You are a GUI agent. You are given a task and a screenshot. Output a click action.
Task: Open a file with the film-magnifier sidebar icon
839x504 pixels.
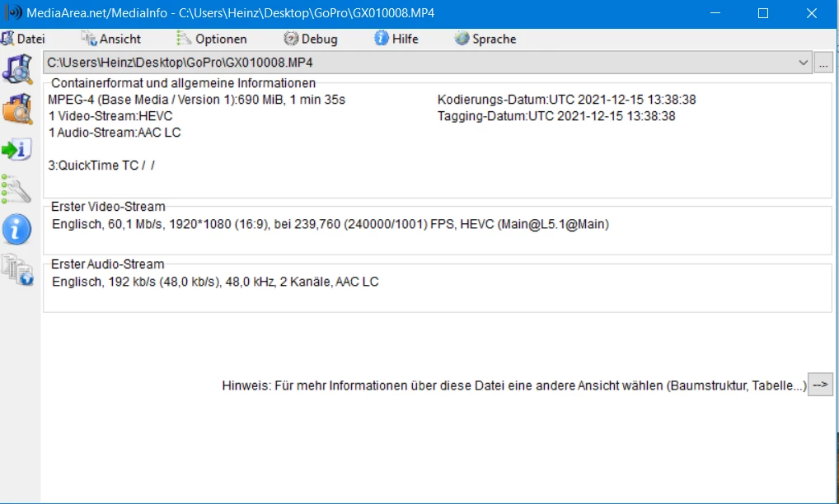pyautogui.click(x=17, y=69)
